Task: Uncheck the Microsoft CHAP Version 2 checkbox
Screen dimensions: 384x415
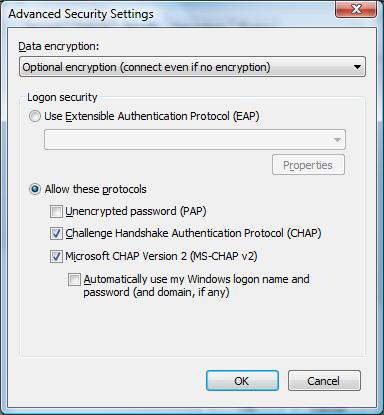Action: pos(56,256)
